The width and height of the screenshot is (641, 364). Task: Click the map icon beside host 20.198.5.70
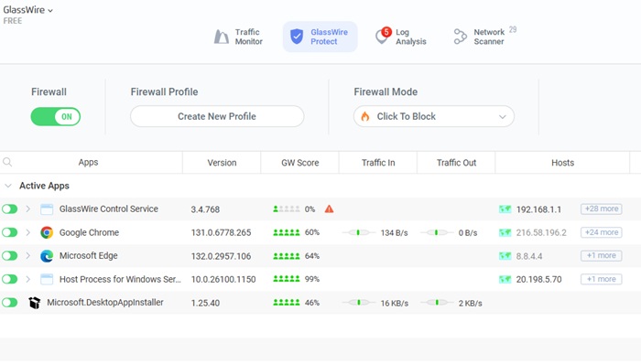tap(505, 280)
